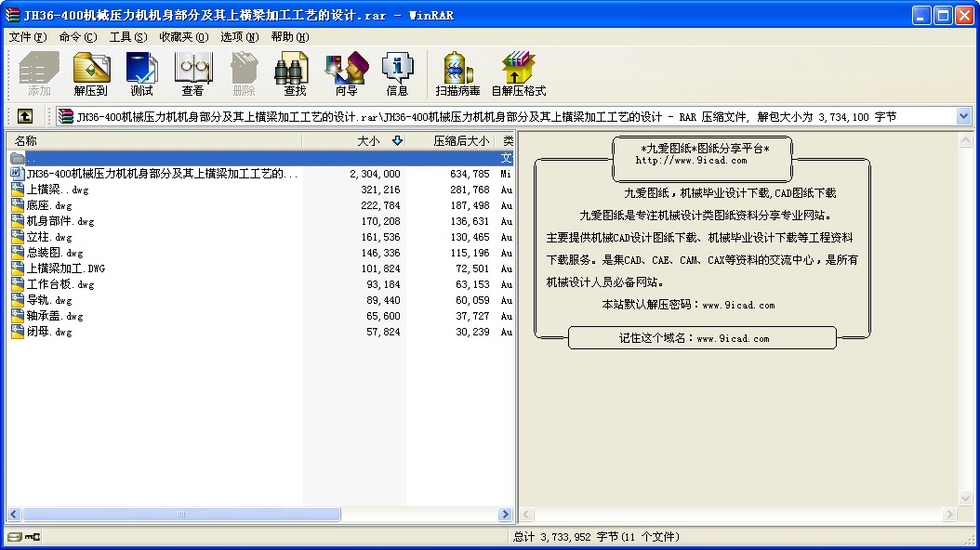Show archive Info (信息) icon

coord(397,74)
